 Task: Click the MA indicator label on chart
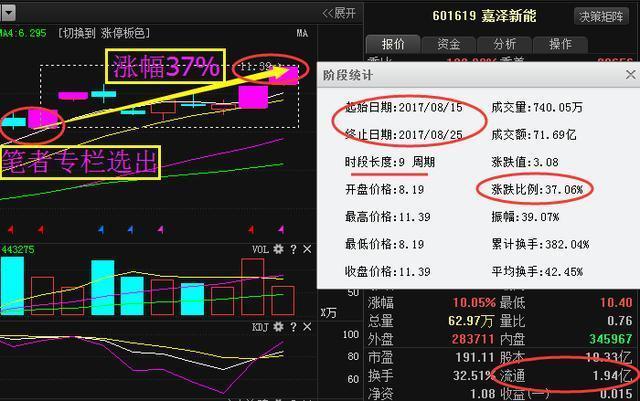point(302,33)
